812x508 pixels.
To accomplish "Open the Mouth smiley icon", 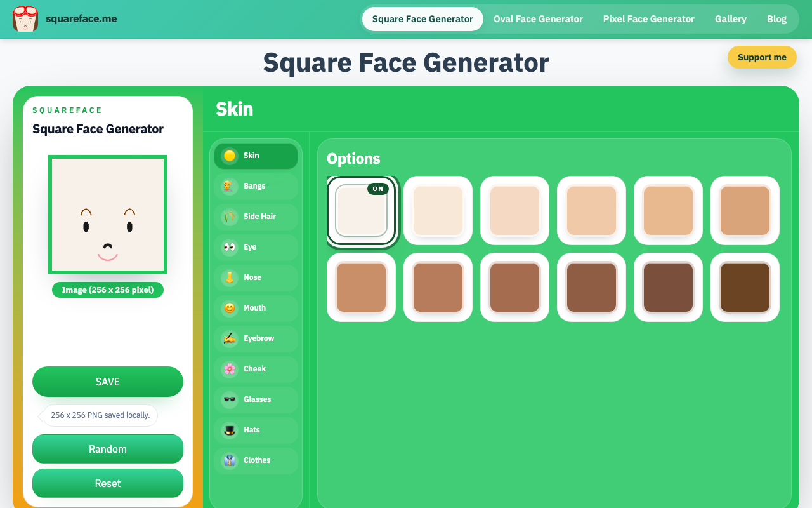I will (x=230, y=308).
